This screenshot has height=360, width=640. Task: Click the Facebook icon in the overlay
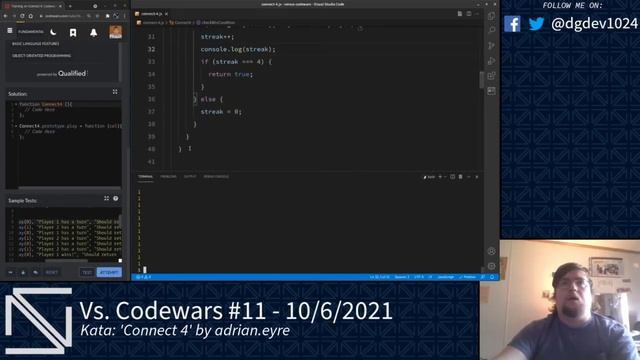click(x=512, y=24)
